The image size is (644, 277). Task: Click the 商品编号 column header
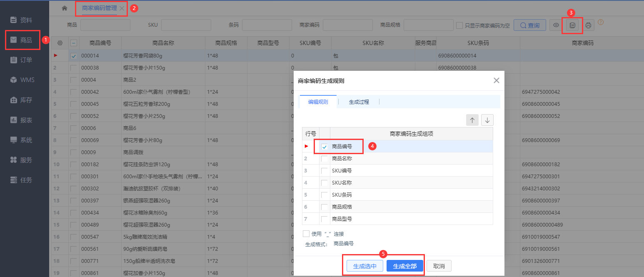(x=100, y=43)
